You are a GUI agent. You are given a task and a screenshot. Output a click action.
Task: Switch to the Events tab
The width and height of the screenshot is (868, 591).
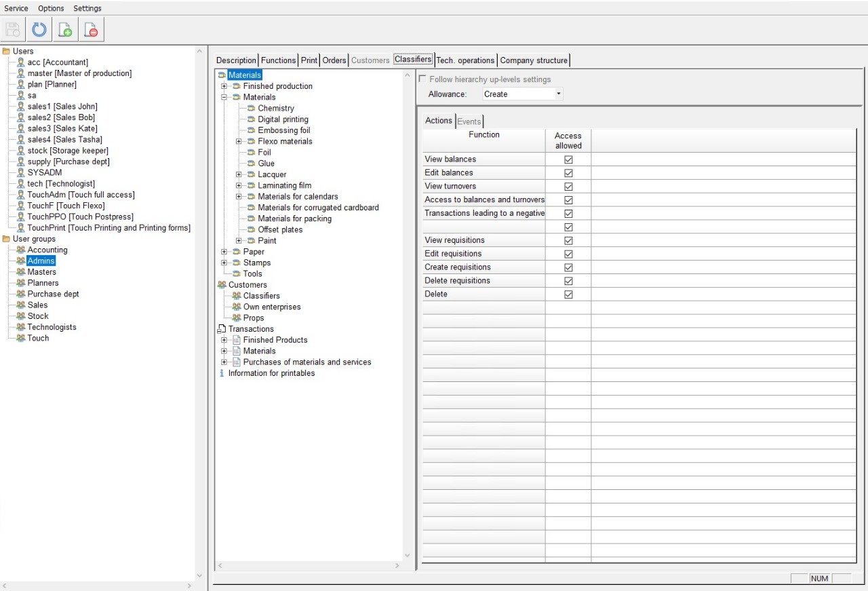click(x=469, y=121)
